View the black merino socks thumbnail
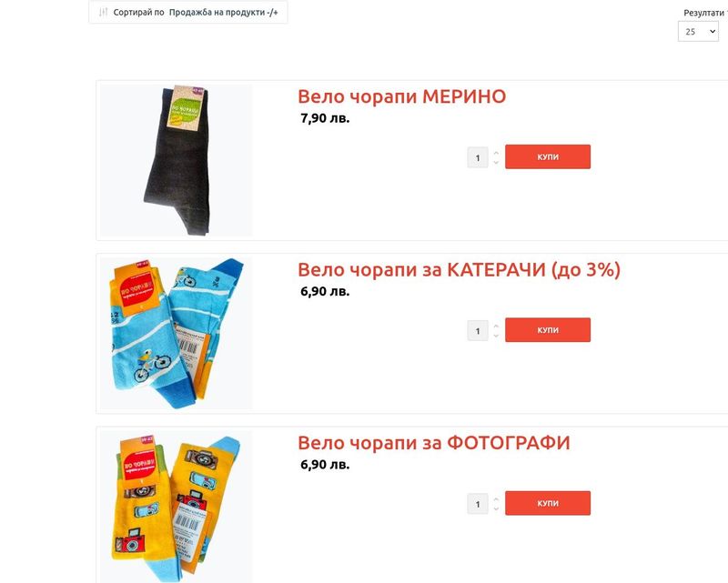This screenshot has height=583, width=728. 177,160
